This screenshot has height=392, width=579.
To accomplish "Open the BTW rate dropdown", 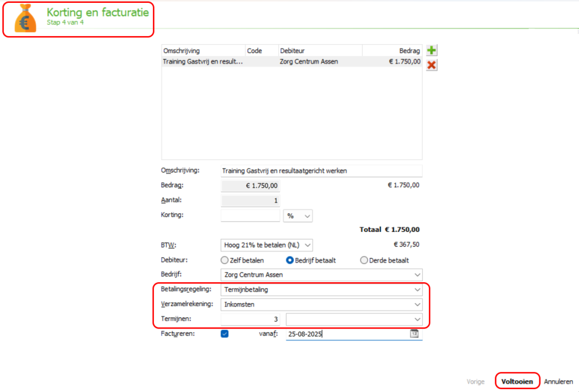I will pyautogui.click(x=307, y=245).
